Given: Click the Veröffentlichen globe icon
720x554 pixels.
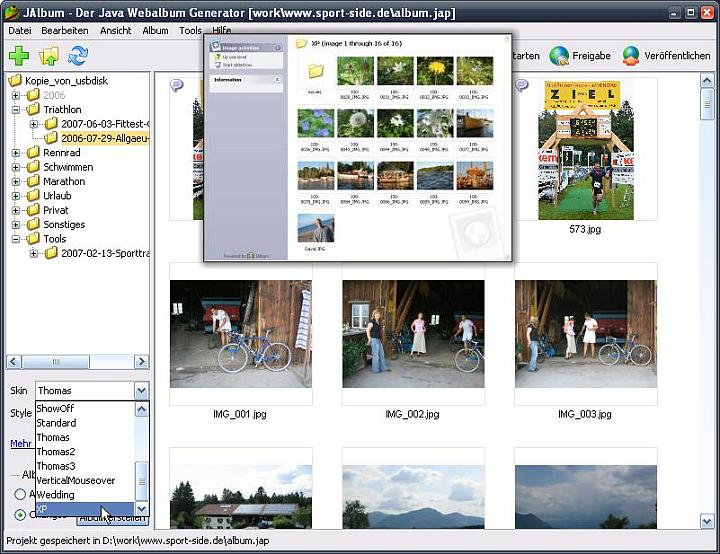Looking at the screenshot, I should click(x=632, y=56).
